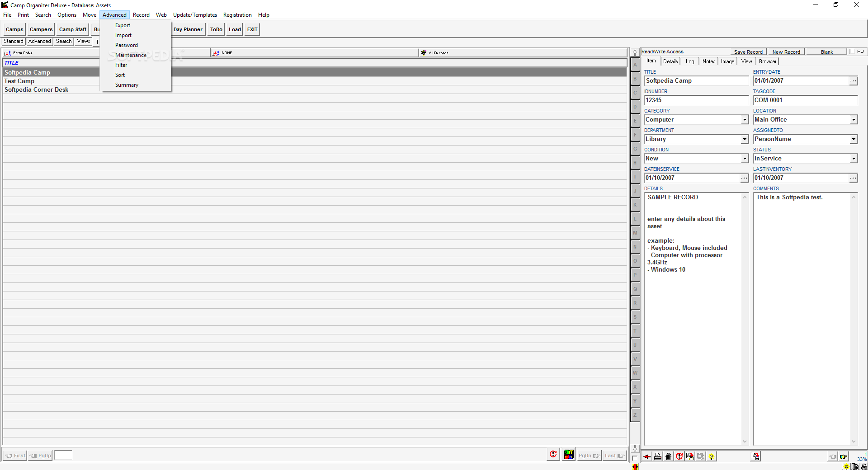Click the next record hand icon

pyautogui.click(x=844, y=456)
